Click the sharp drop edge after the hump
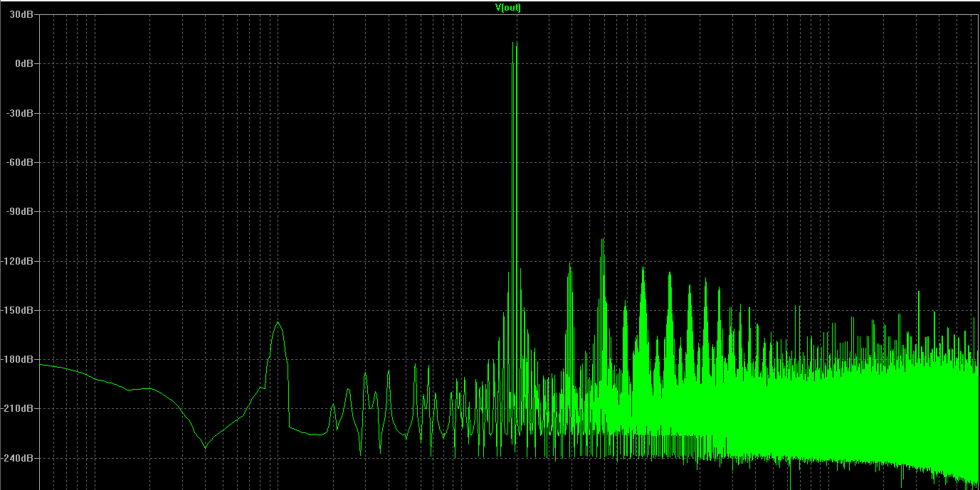This screenshot has height=490, width=980. (x=289, y=395)
